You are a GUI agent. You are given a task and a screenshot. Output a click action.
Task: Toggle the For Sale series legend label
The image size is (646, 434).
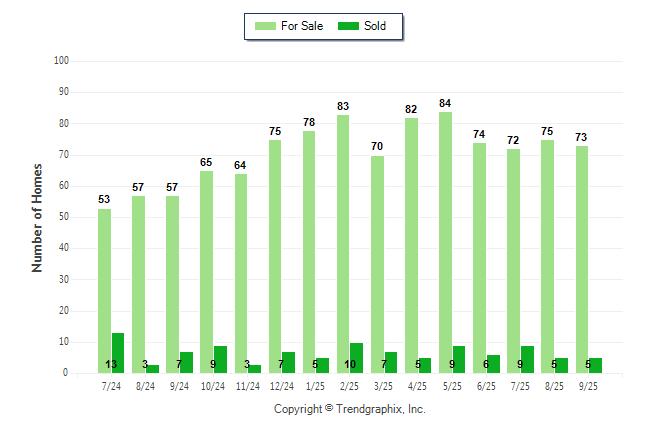[301, 26]
